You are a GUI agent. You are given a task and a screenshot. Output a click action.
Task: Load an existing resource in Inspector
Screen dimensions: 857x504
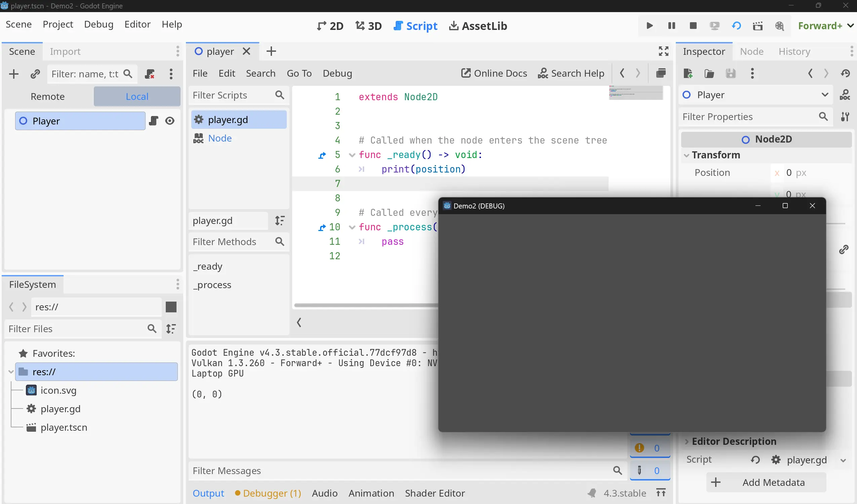(x=709, y=73)
